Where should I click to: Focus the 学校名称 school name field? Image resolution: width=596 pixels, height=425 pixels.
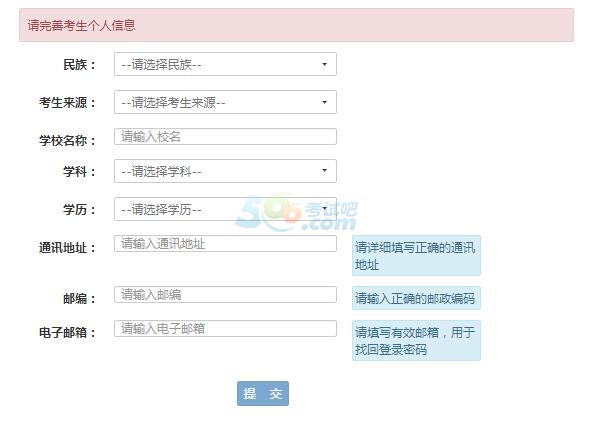(225, 136)
